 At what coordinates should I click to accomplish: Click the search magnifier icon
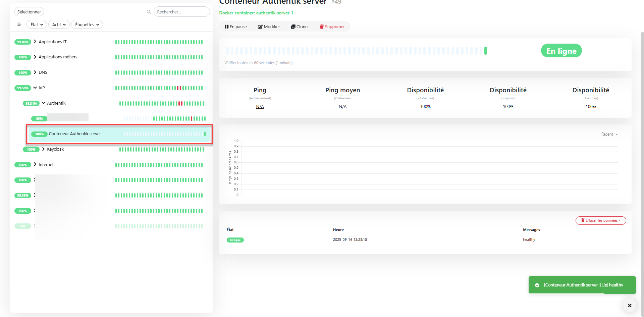[149, 12]
